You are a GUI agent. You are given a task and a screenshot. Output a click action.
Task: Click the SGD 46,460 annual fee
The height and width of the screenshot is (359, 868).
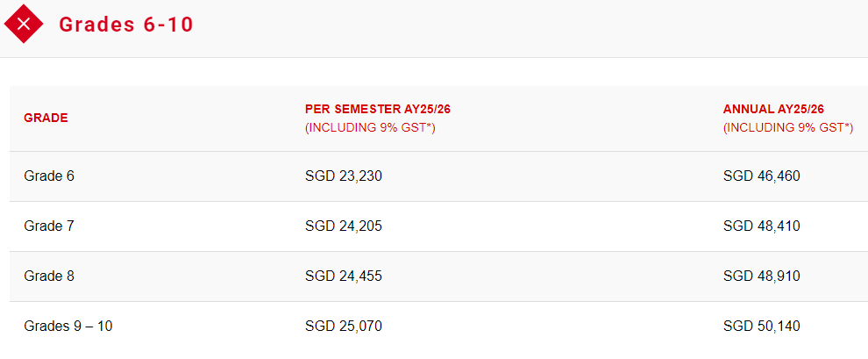pos(762,176)
